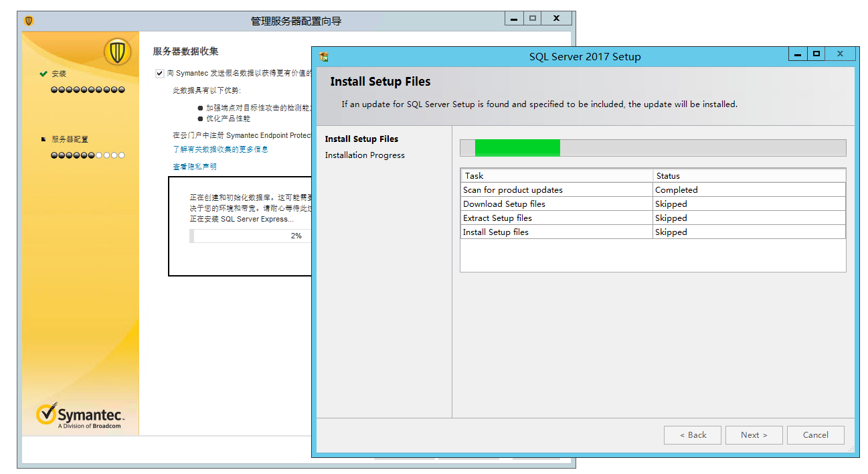Click the Install Setup Files page heading
This screenshot has height=474, width=868.
pyautogui.click(x=380, y=82)
